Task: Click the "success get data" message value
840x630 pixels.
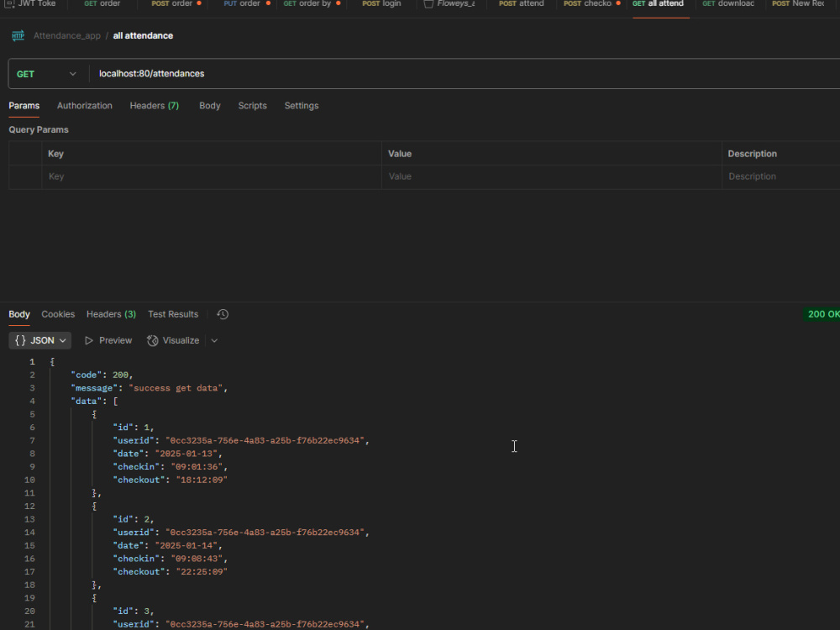Action: (x=176, y=388)
